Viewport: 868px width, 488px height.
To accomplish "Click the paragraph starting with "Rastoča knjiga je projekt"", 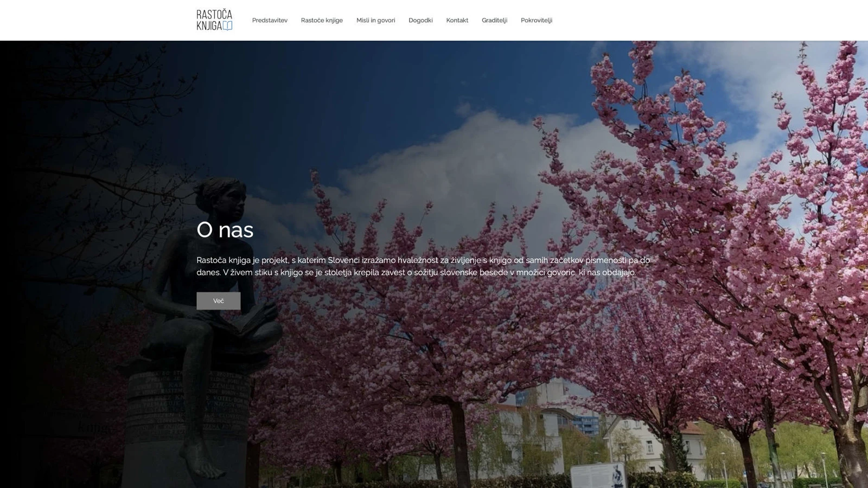I will click(x=423, y=266).
